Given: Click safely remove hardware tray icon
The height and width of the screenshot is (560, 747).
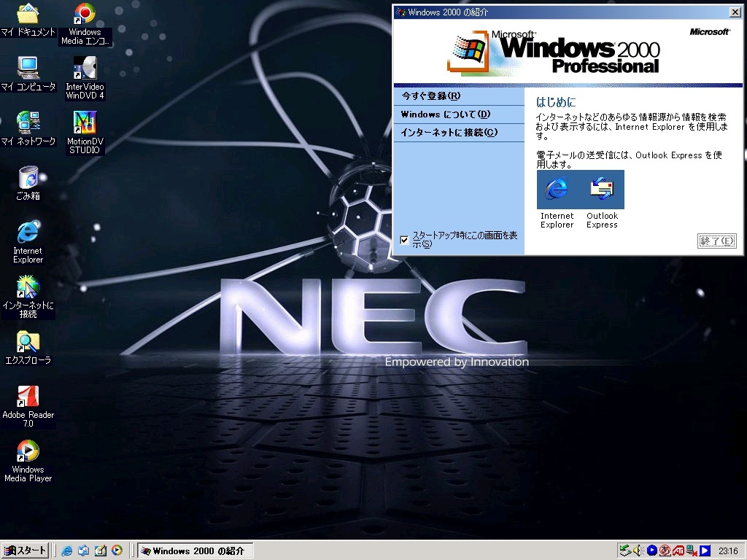Looking at the screenshot, I should [x=625, y=551].
